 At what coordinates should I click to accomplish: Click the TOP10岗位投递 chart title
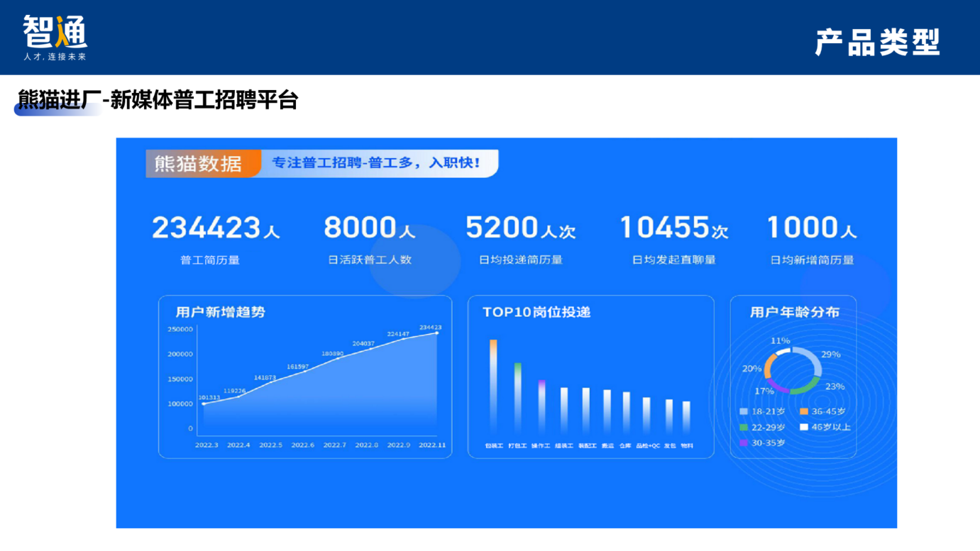[x=536, y=312]
